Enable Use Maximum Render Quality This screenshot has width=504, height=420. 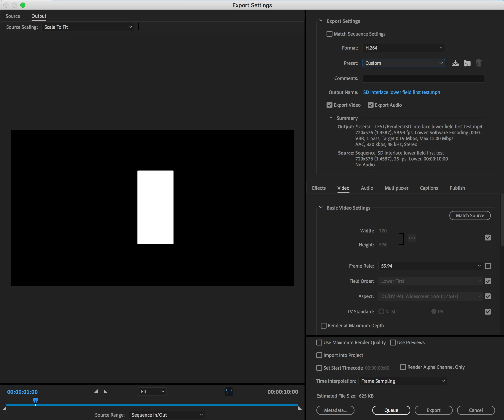coord(319,343)
